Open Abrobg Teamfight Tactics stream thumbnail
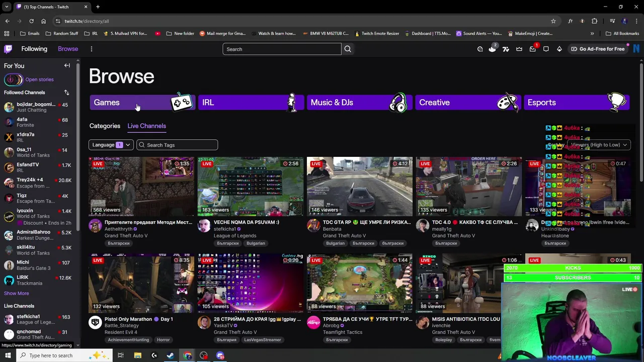Viewport: 644px width, 362px height. (360, 283)
